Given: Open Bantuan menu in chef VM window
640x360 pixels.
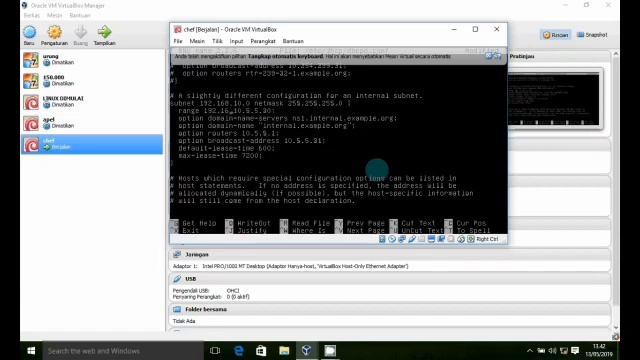Looking at the screenshot, I should pos(293,41).
